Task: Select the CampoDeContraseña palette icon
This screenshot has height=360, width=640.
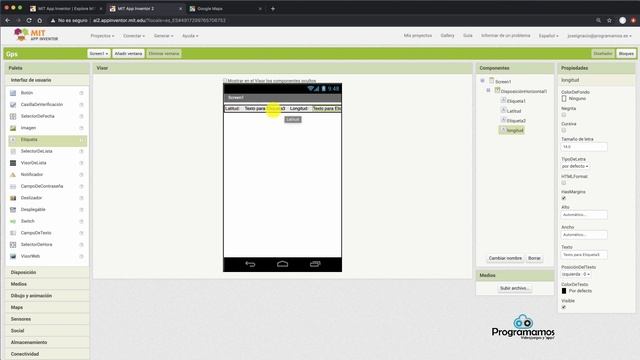Action: tap(13, 186)
